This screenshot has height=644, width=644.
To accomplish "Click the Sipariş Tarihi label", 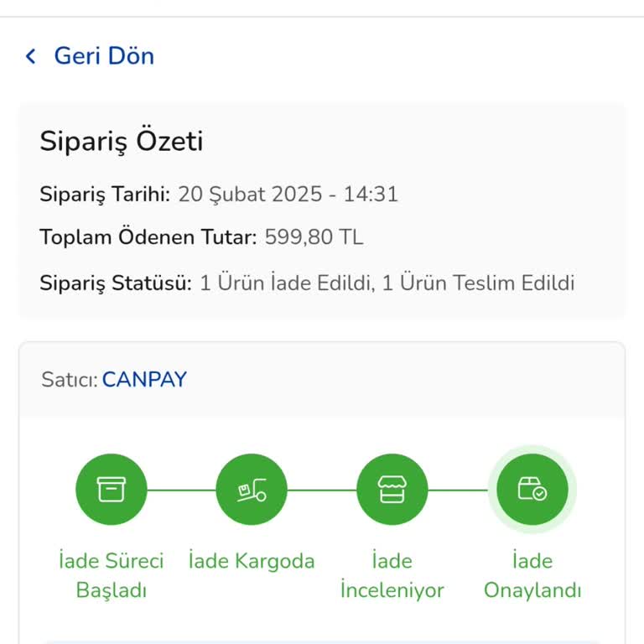I will (x=105, y=194).
